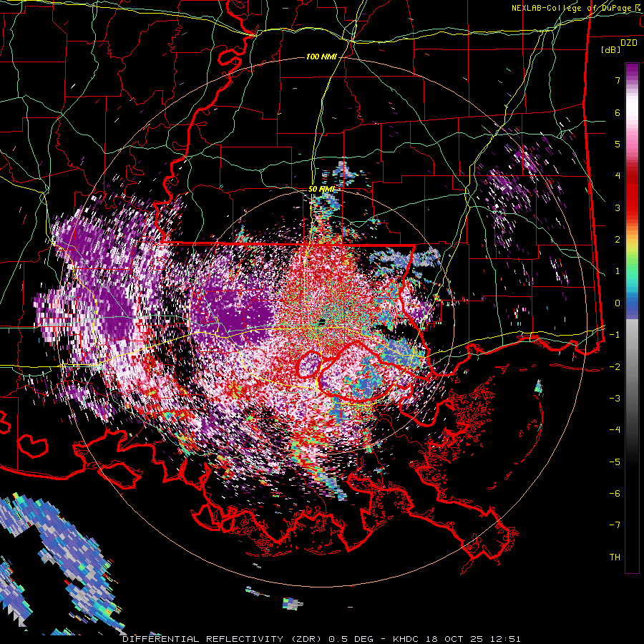This screenshot has height=644, width=644.
Task: Click the -2 value on the colorbar
Action: click(615, 367)
